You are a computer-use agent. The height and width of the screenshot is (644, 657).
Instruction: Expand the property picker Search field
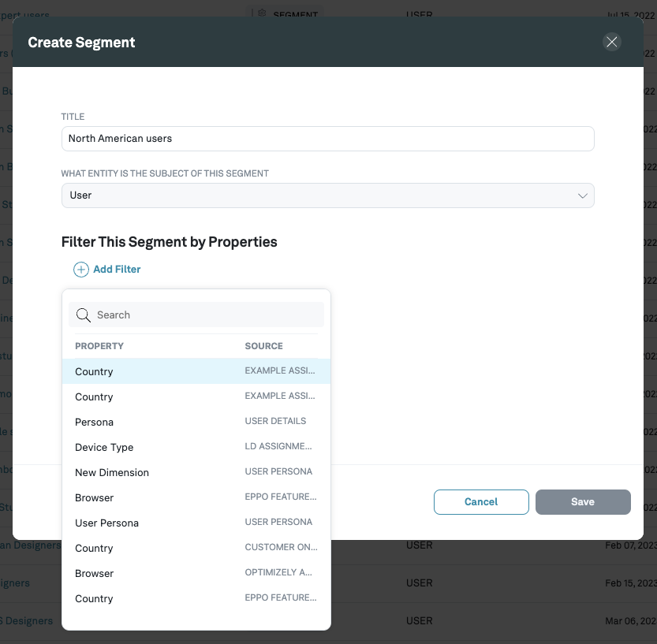pyautogui.click(x=196, y=315)
